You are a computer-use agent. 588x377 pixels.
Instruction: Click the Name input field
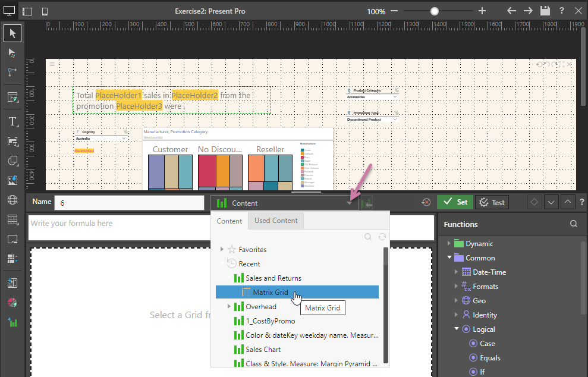coord(129,203)
